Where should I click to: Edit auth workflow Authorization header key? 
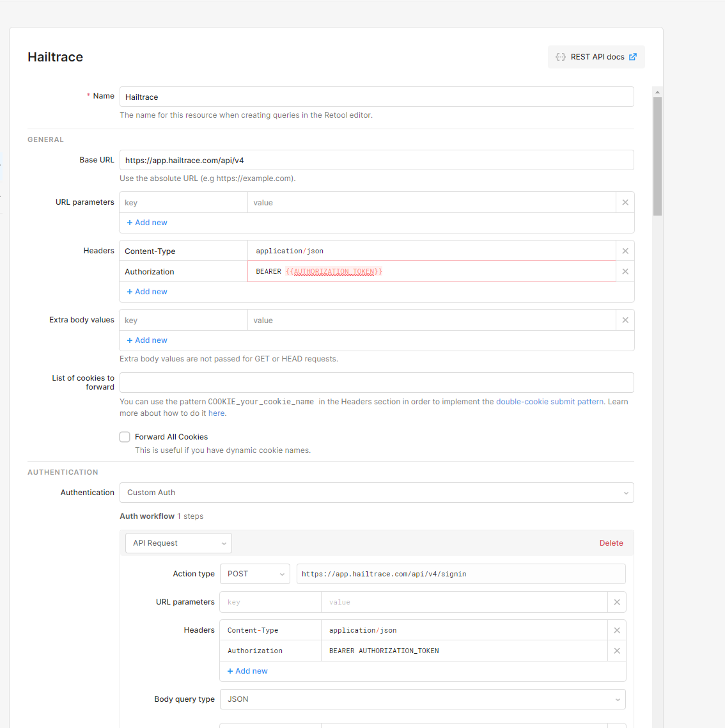(x=270, y=651)
